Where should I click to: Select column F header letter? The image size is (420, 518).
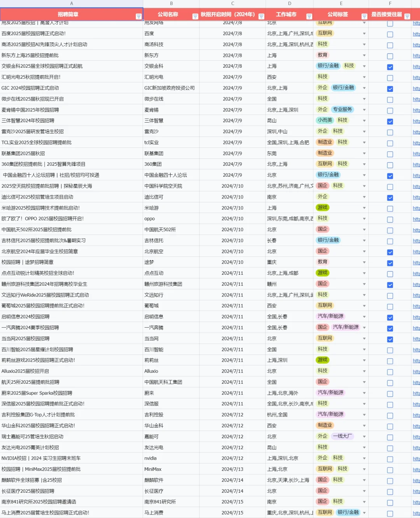point(390,4)
